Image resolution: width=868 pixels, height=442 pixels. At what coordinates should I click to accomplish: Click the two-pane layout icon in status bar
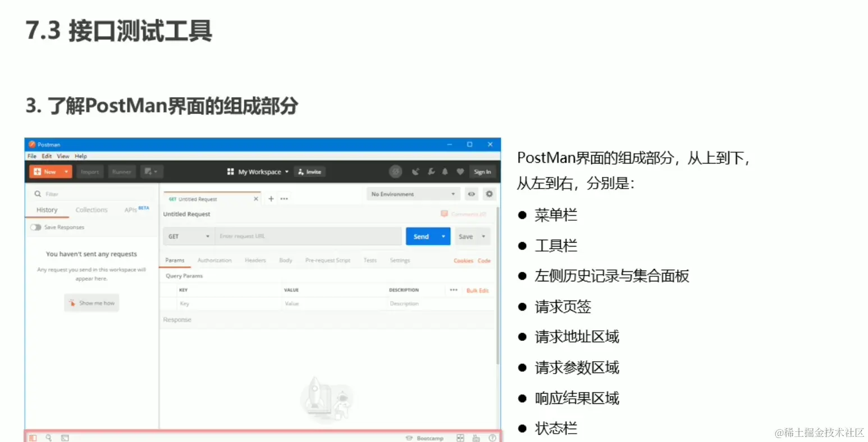[460, 438]
